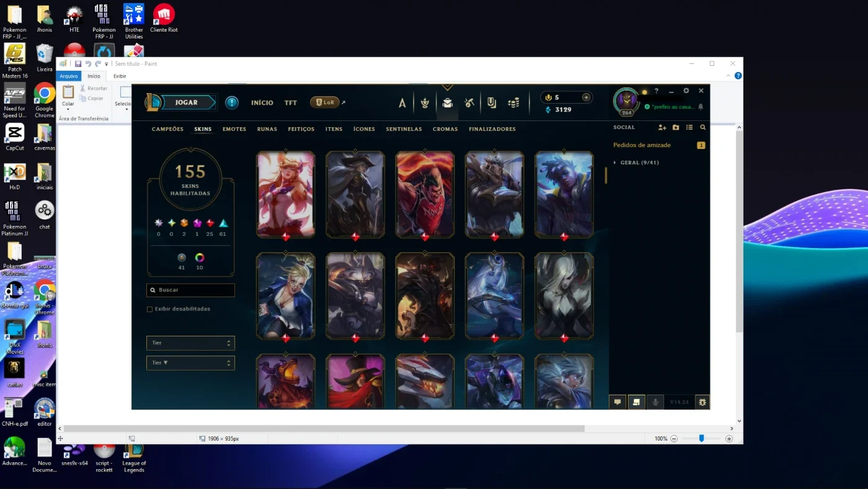Click Copiar in Paint ribbon
Viewport: 868px width, 489px height.
pos(91,98)
